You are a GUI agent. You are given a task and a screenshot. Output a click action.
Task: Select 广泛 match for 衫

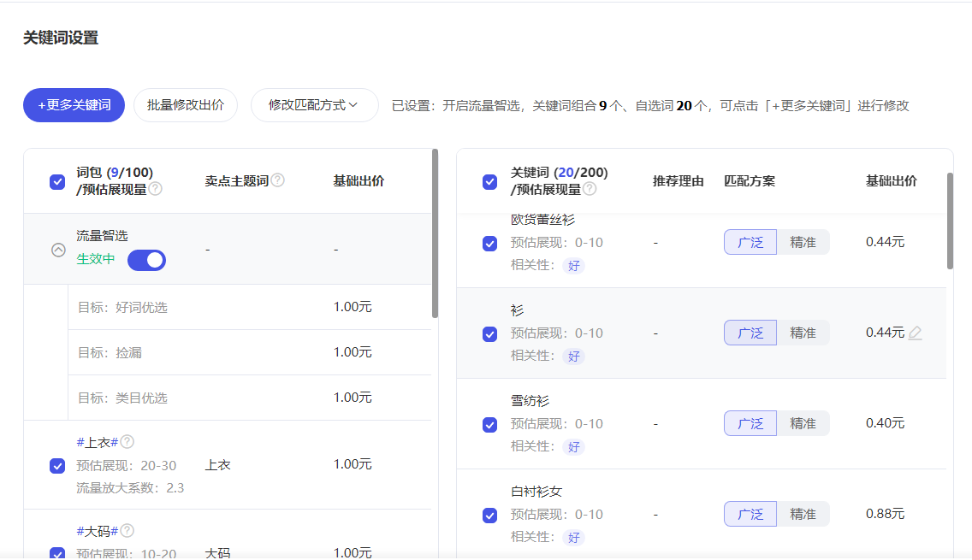[750, 333]
